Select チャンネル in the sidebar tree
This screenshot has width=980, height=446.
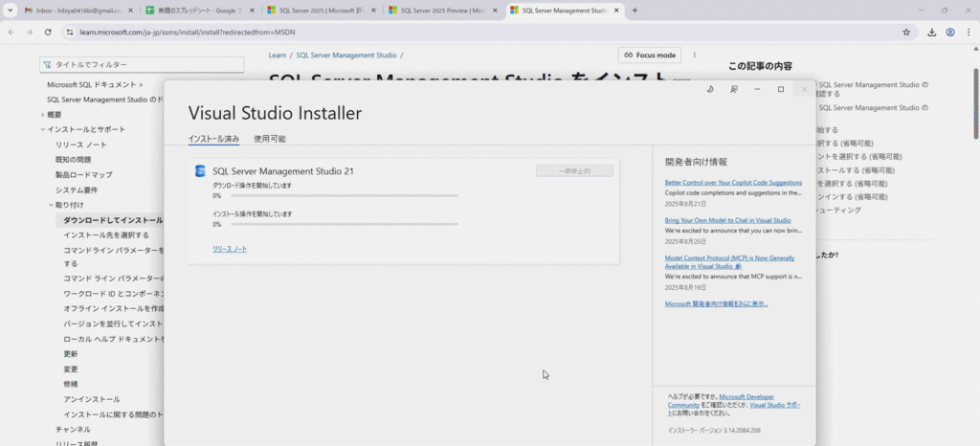[x=73, y=429]
